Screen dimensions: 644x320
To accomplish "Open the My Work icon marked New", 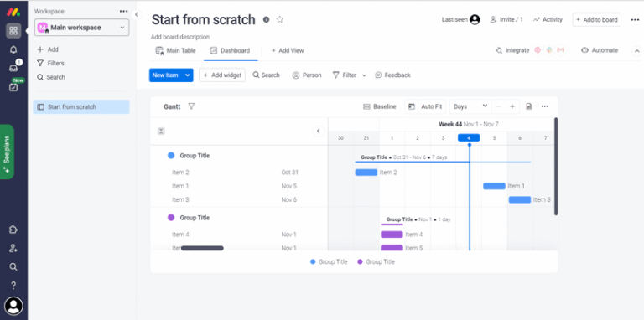I will (x=13, y=86).
